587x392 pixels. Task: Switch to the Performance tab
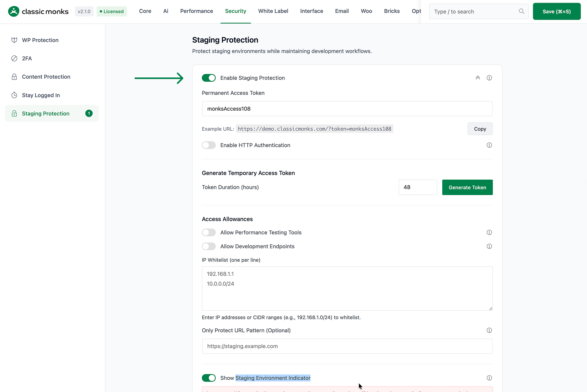pos(196,11)
